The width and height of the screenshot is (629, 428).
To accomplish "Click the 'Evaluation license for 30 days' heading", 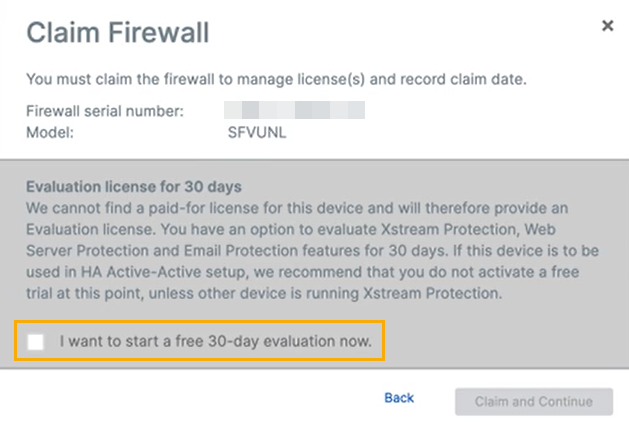I will (x=134, y=186).
